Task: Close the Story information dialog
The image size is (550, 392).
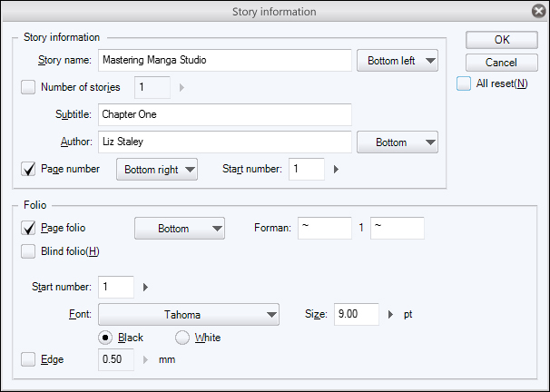Action: pyautogui.click(x=538, y=11)
